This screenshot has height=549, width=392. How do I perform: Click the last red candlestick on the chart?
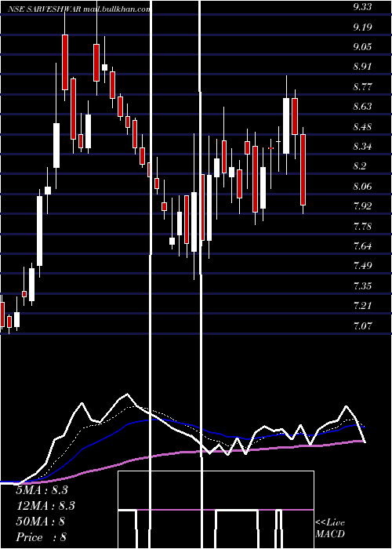303,169
